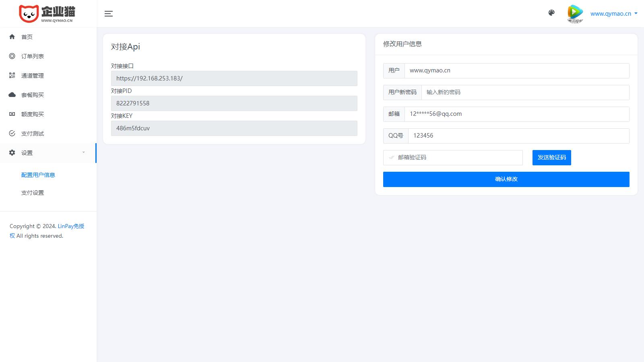Click the gear icon beside 设置
This screenshot has width=644, height=362.
tap(12, 153)
